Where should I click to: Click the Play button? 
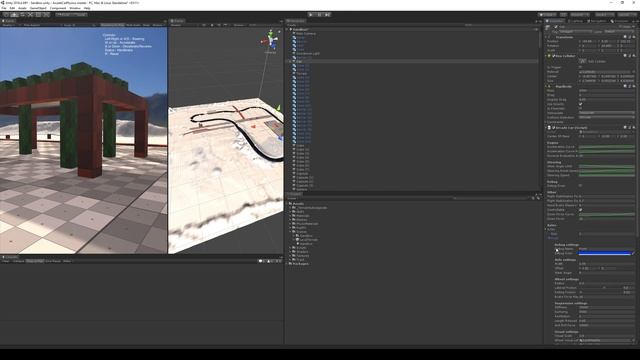pyautogui.click(x=310, y=15)
